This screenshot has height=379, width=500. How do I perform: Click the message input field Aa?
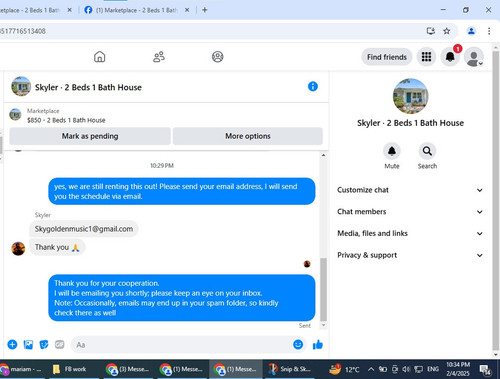188,344
